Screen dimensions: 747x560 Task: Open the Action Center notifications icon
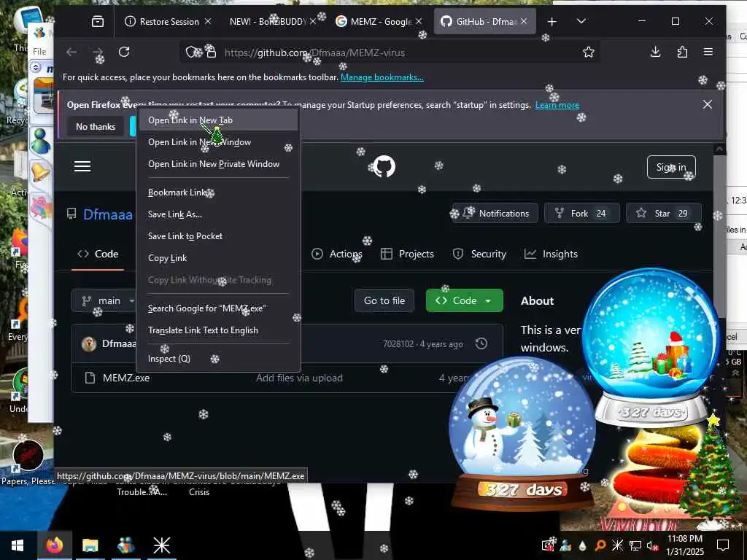tap(723, 545)
